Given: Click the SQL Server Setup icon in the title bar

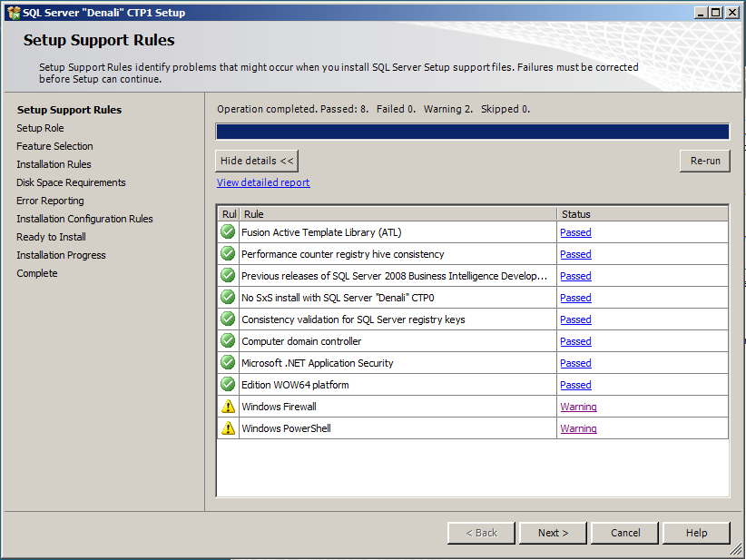Looking at the screenshot, I should coord(13,12).
